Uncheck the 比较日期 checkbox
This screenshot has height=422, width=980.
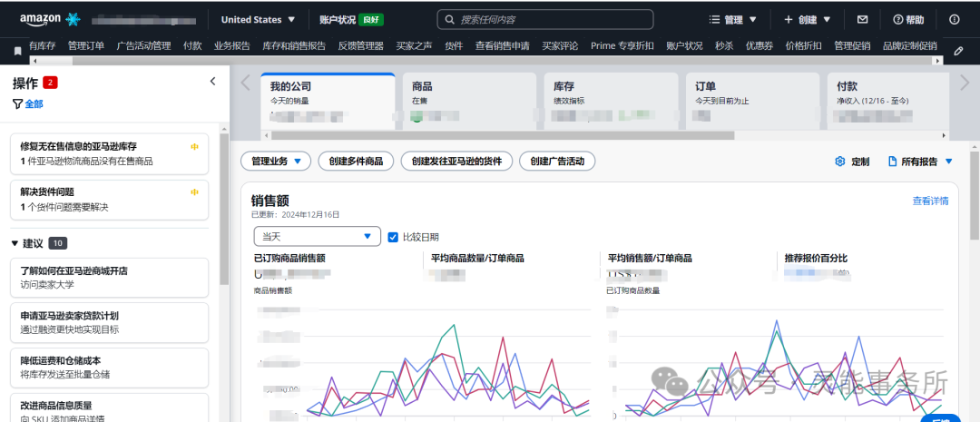(x=393, y=237)
